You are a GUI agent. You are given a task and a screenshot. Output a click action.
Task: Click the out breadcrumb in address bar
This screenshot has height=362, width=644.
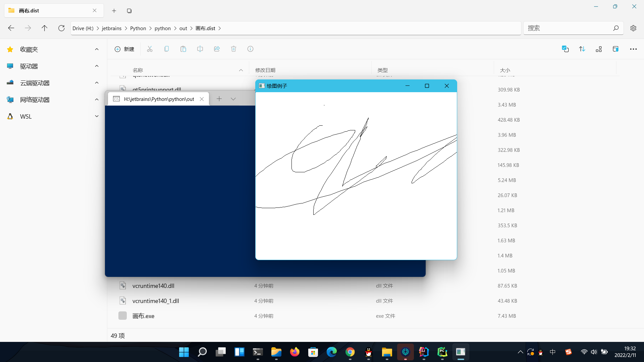tap(183, 28)
